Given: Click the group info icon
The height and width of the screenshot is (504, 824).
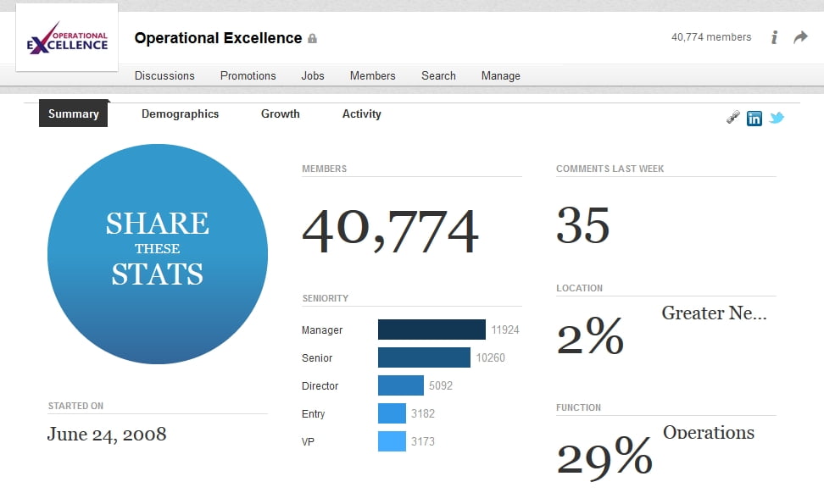Looking at the screenshot, I should pos(774,37).
